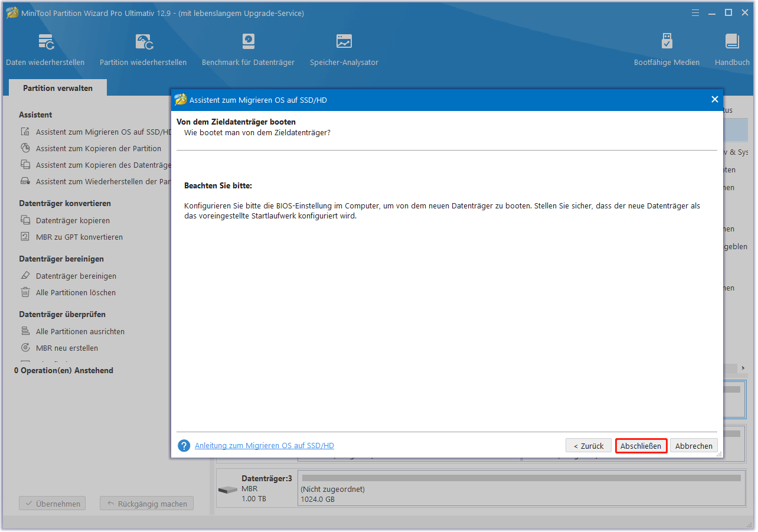The image size is (758, 532).
Task: Click 0 Operation(en) Anstehend text
Action: (x=64, y=370)
